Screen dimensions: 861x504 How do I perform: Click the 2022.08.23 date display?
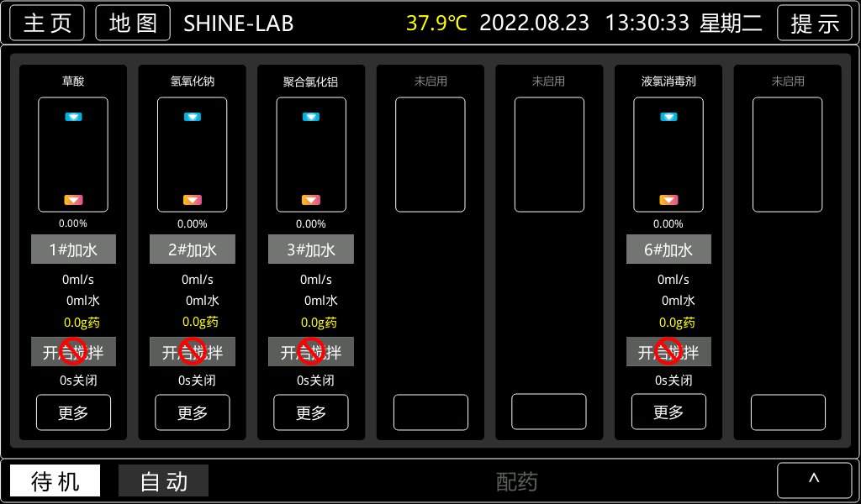(534, 23)
